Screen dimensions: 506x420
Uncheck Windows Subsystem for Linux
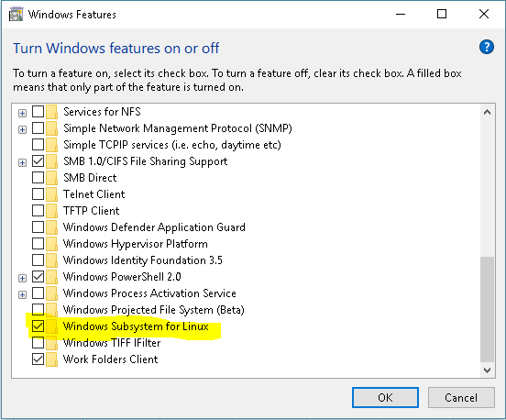38,326
